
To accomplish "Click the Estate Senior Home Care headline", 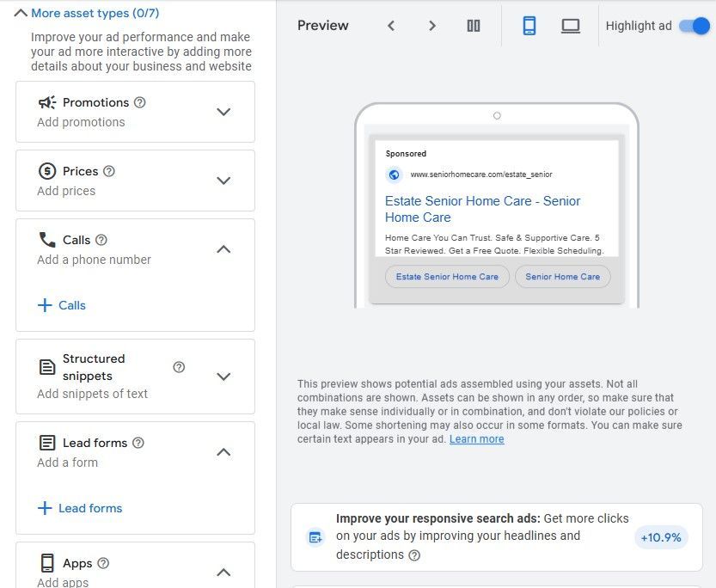I will point(483,209).
